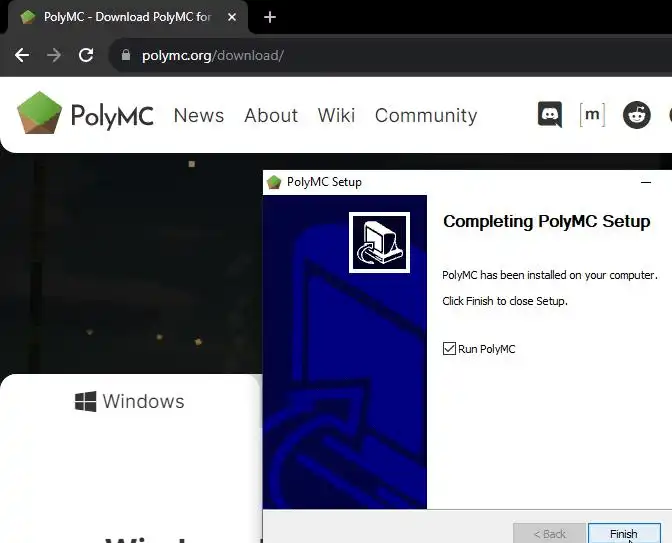This screenshot has height=543, width=672.
Task: Click the browser forward arrow
Action: tap(54, 55)
